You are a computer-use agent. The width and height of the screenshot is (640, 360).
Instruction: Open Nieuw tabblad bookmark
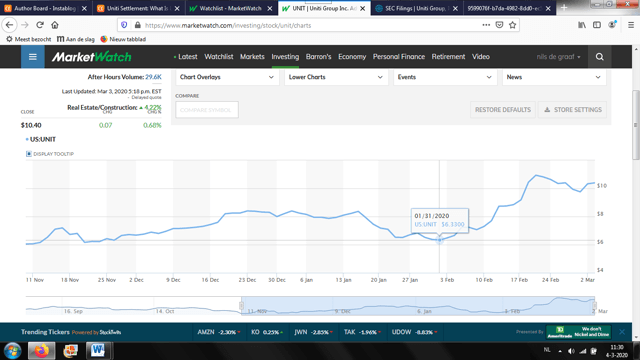click(123, 39)
